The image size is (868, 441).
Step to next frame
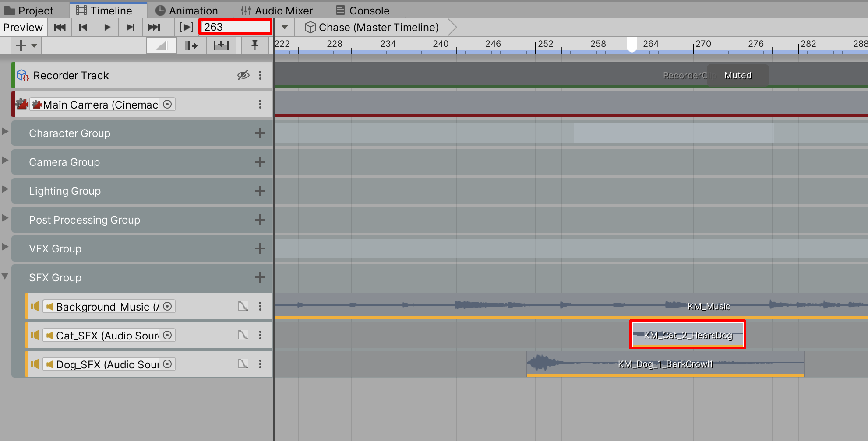(131, 27)
